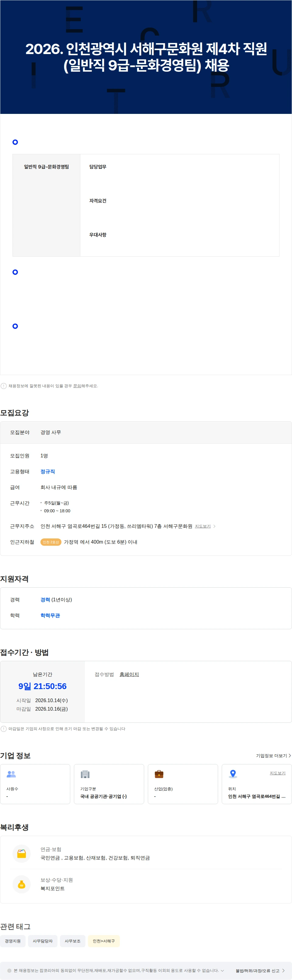Click the 기업구분 building icon
292x980 pixels.
(85, 774)
